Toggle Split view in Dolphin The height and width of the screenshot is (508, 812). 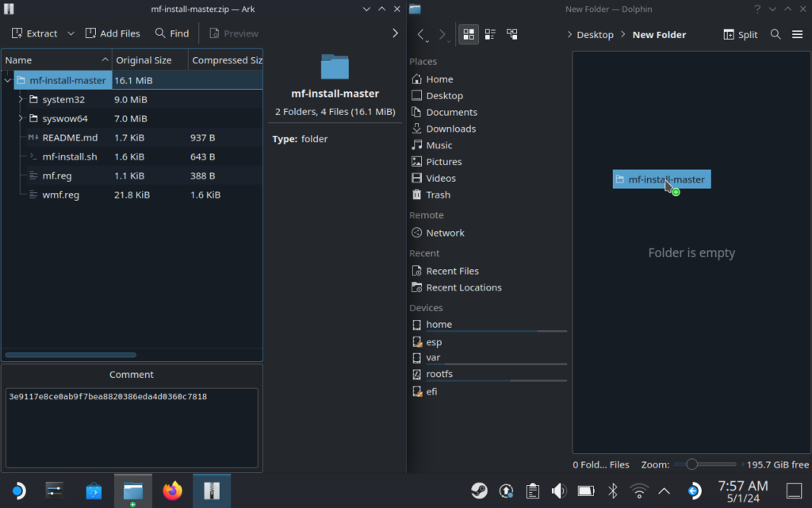tap(741, 34)
